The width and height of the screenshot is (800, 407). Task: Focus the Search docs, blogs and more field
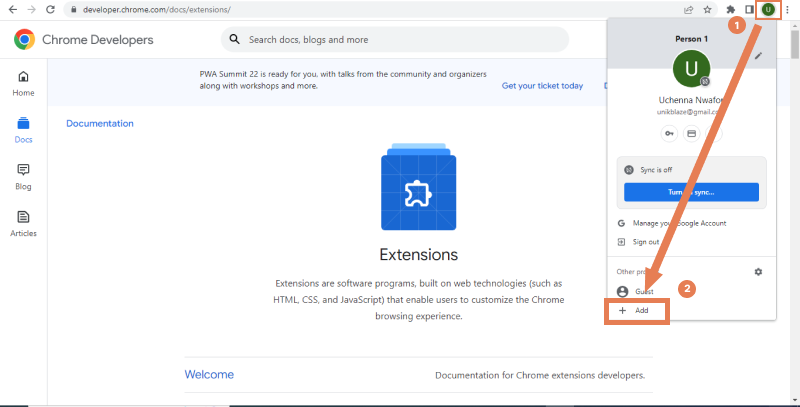coord(394,39)
